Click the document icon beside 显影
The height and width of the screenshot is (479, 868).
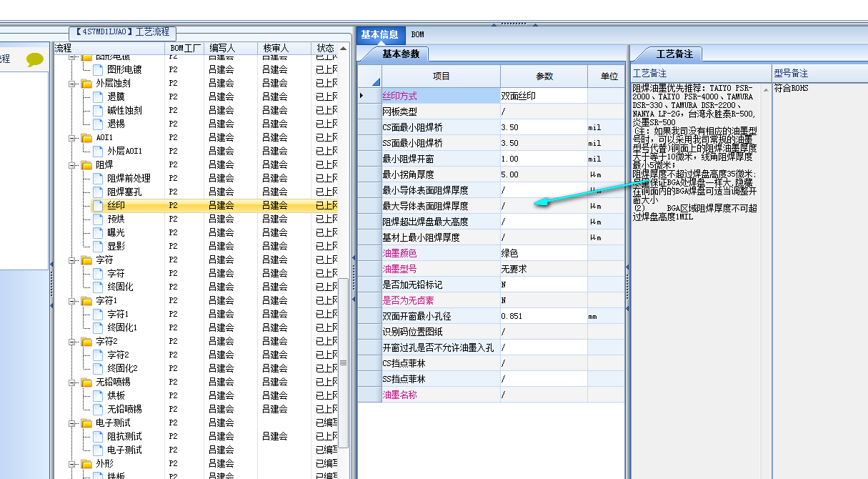[x=98, y=247]
